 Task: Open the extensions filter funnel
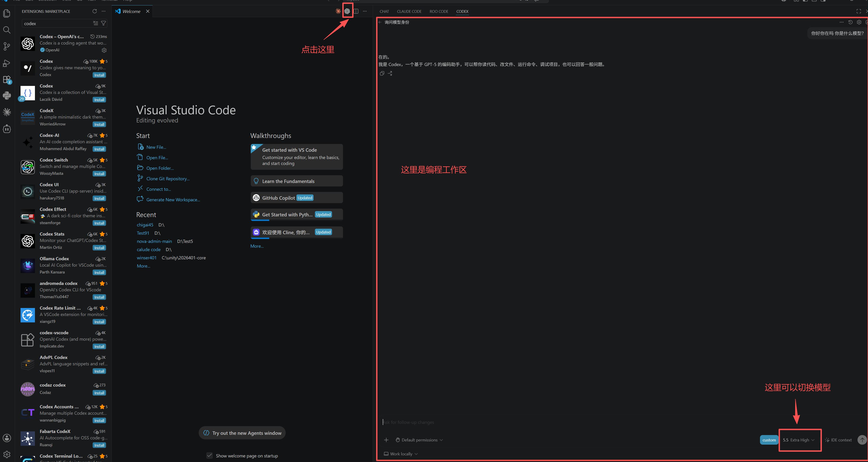pyautogui.click(x=103, y=23)
